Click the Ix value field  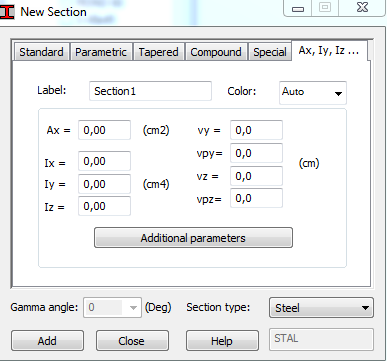coord(104,161)
